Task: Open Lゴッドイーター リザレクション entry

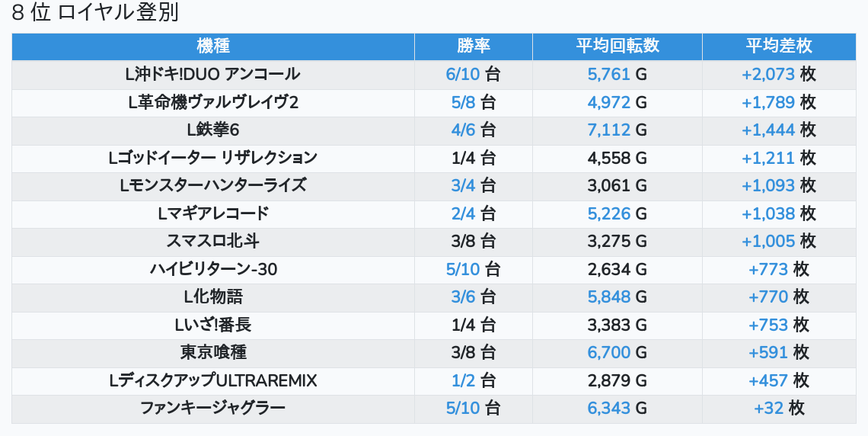Action: (212, 158)
